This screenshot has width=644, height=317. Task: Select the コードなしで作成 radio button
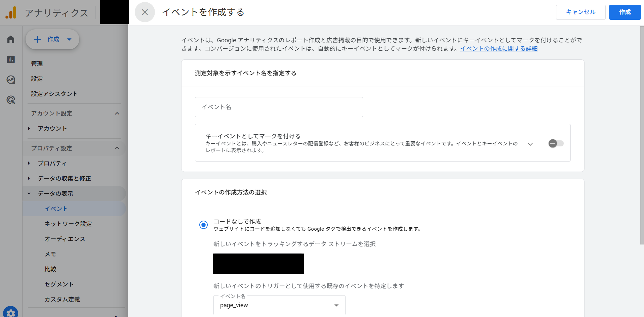tap(203, 225)
